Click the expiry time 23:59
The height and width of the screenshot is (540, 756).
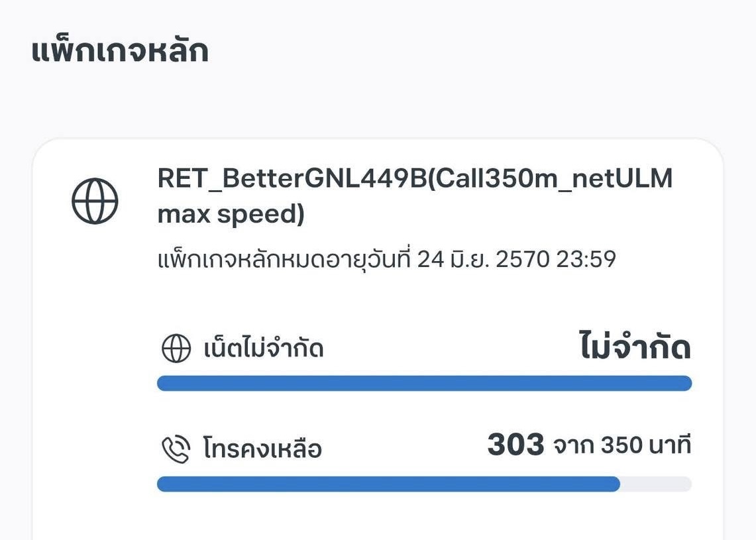pyautogui.click(x=586, y=259)
